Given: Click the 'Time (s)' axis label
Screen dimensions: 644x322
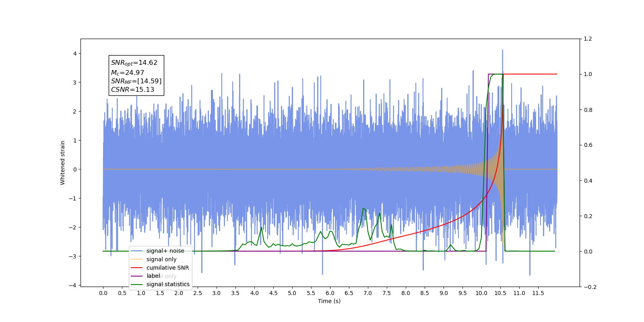Looking at the screenshot, I should coord(329,301).
